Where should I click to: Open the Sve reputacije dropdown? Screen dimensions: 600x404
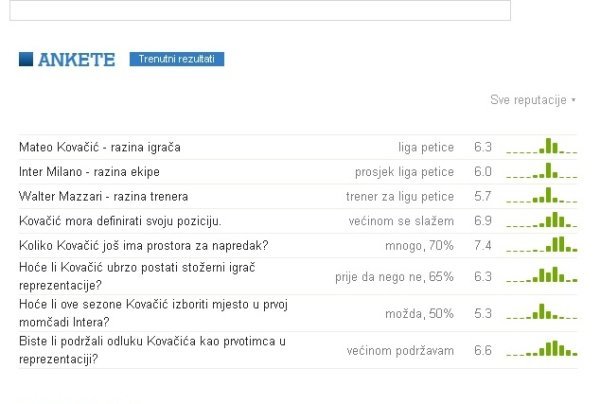pyautogui.click(x=533, y=100)
